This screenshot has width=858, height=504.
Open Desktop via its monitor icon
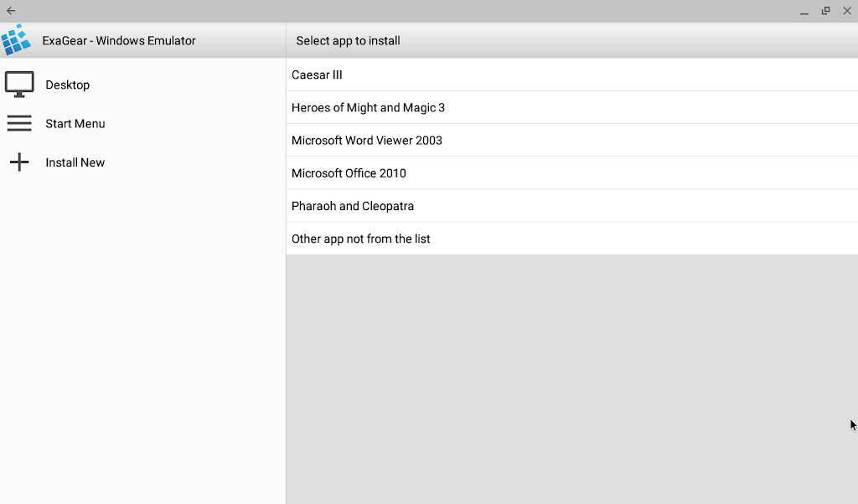(x=19, y=83)
